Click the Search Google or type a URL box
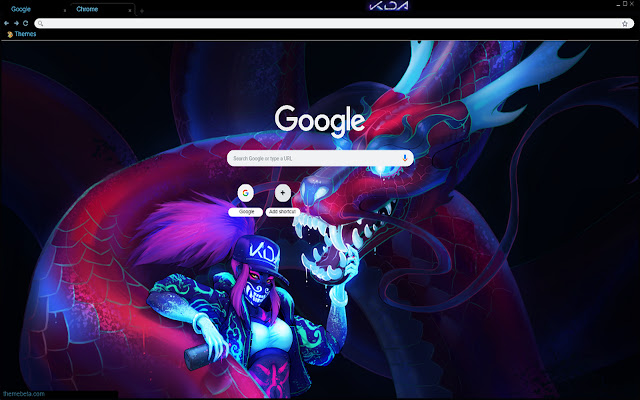This screenshot has height=400, width=640. (x=320, y=158)
